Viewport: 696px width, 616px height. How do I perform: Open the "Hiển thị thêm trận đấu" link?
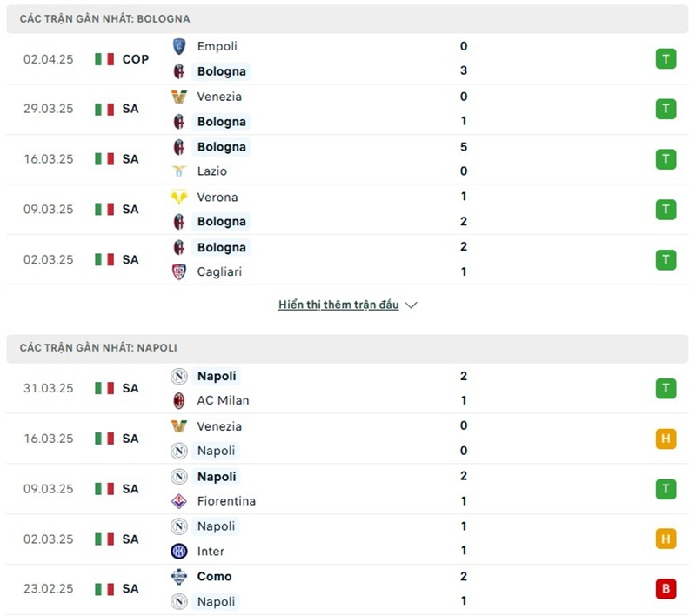click(338, 305)
